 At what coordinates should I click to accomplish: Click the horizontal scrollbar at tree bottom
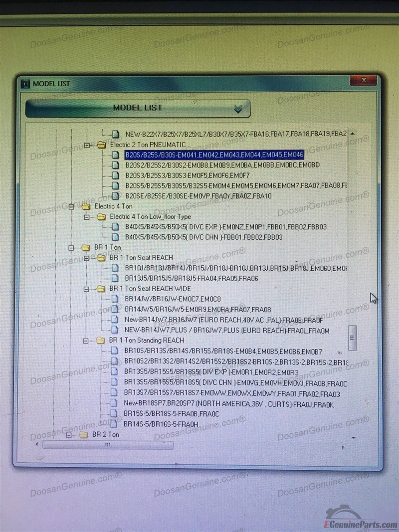107,445
